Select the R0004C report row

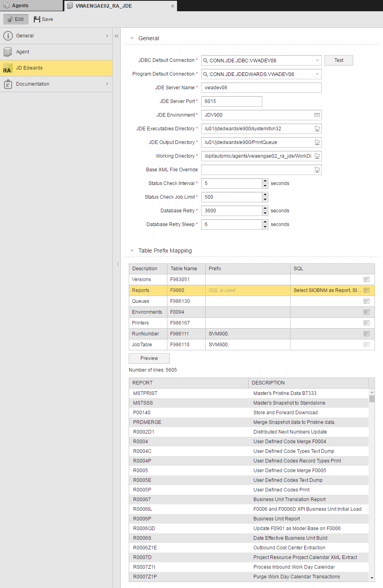(x=249, y=451)
